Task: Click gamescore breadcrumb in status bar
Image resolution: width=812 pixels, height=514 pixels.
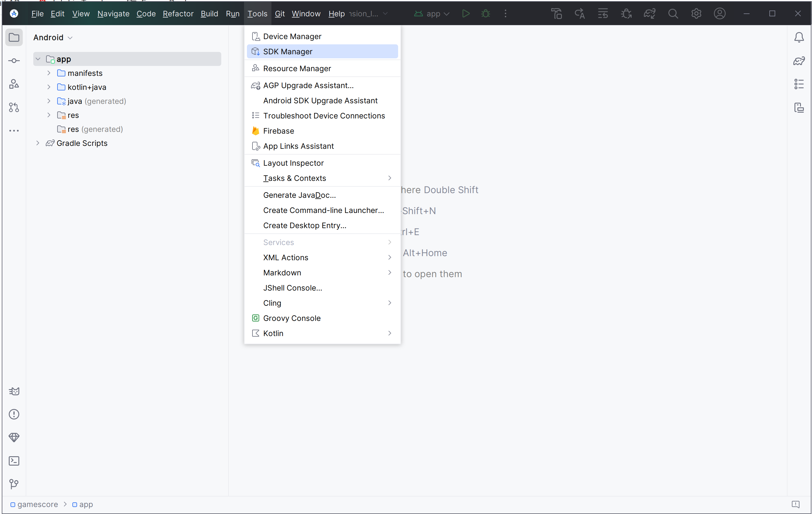Action: pos(34,504)
